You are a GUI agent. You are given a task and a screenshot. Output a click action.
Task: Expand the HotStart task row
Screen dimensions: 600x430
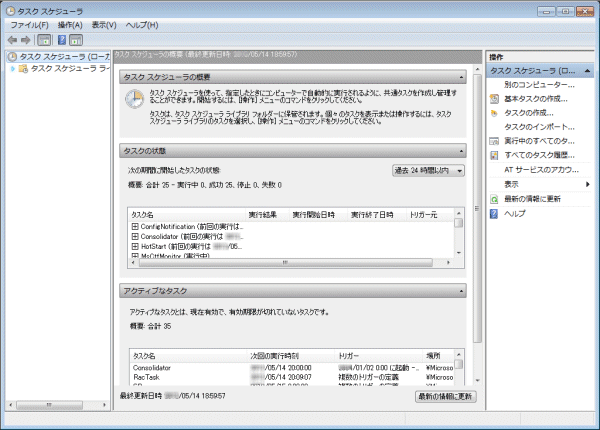pyautogui.click(x=134, y=246)
